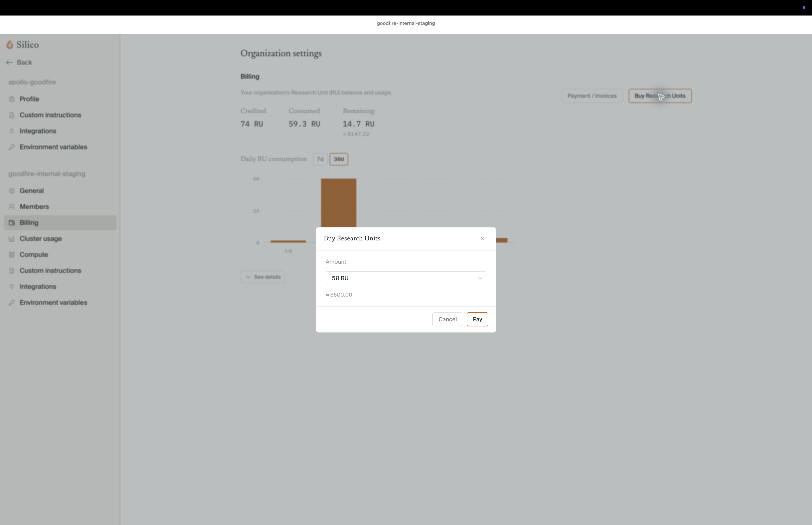Screen dimensions: 812x525
Task: Click the Remaining 14.7 RU value
Action: (x=359, y=124)
